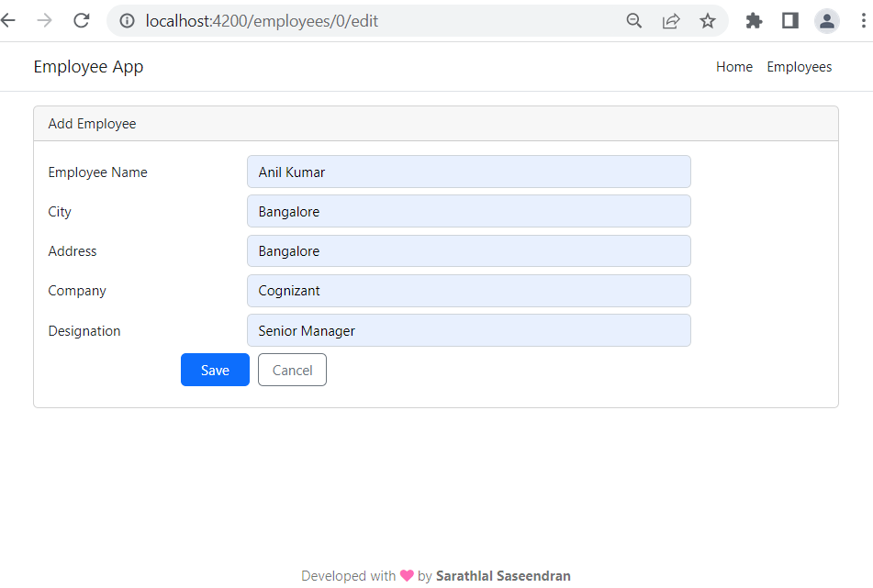Open Employees page from navbar
Image resolution: width=873 pixels, height=588 pixels.
point(799,67)
